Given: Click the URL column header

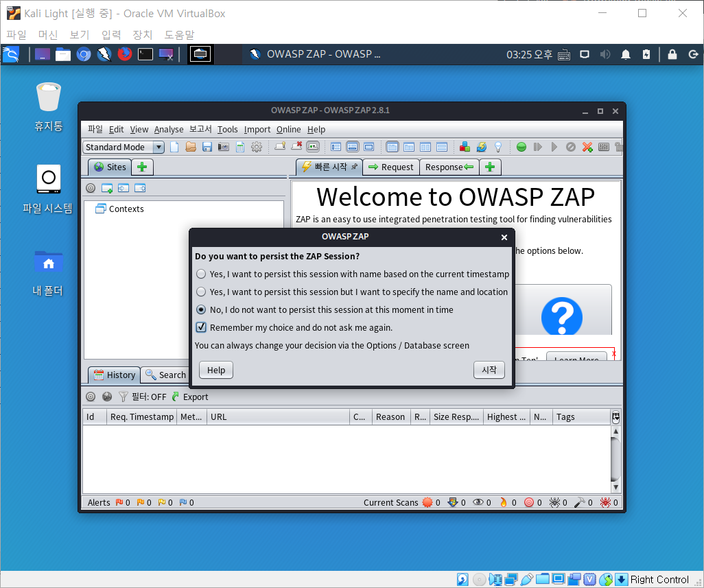Looking at the screenshot, I should [x=278, y=416].
